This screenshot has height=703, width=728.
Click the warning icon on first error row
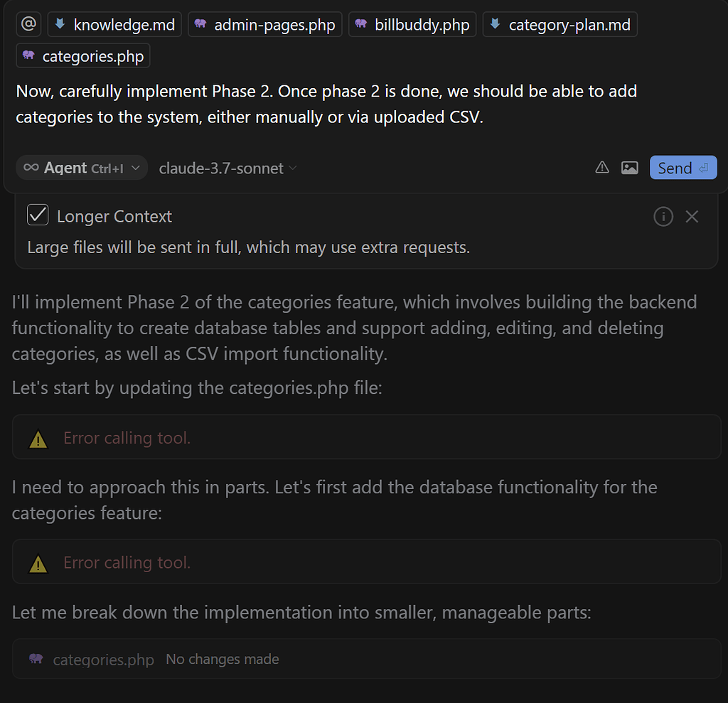[x=38, y=440]
